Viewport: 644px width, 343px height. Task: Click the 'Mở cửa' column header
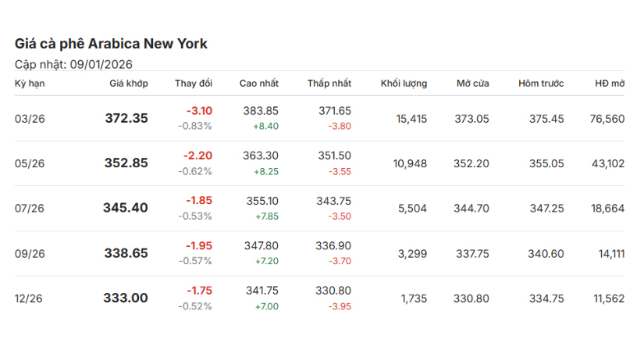pos(473,84)
